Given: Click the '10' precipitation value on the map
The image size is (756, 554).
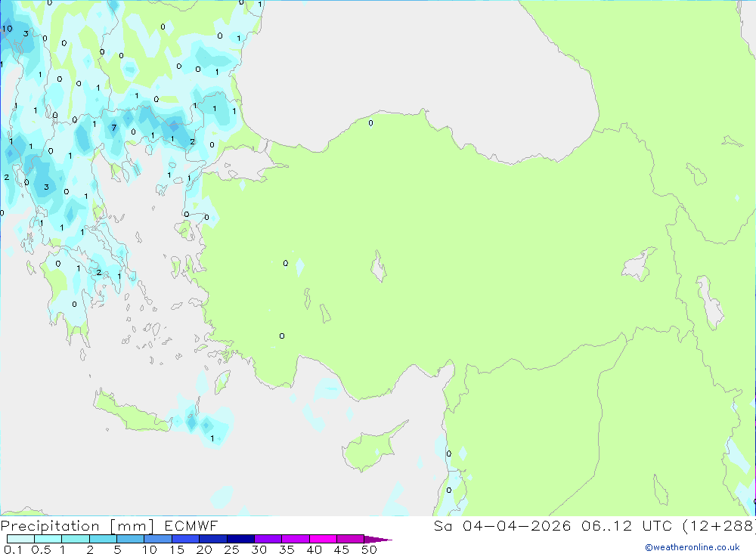Looking at the screenshot, I should (8, 29).
